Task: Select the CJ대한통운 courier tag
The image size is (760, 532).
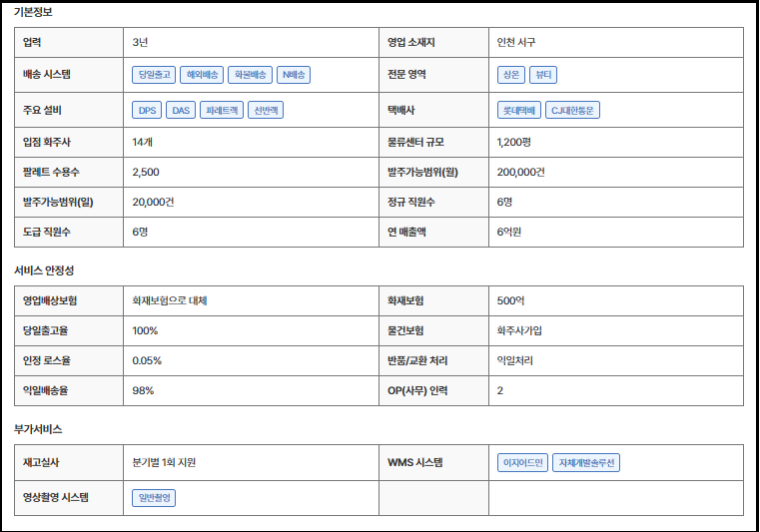Action: click(x=573, y=110)
